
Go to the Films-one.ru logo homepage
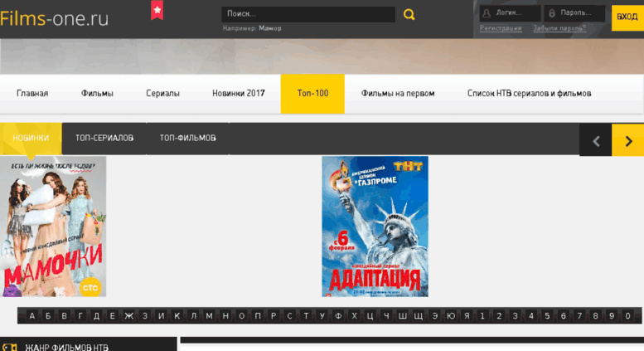(x=54, y=18)
